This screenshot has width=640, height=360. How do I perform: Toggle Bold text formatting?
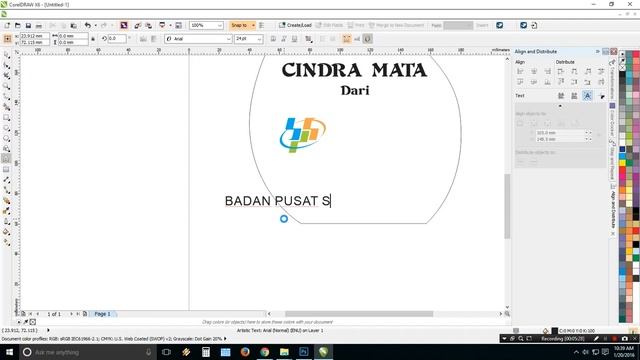click(x=273, y=39)
